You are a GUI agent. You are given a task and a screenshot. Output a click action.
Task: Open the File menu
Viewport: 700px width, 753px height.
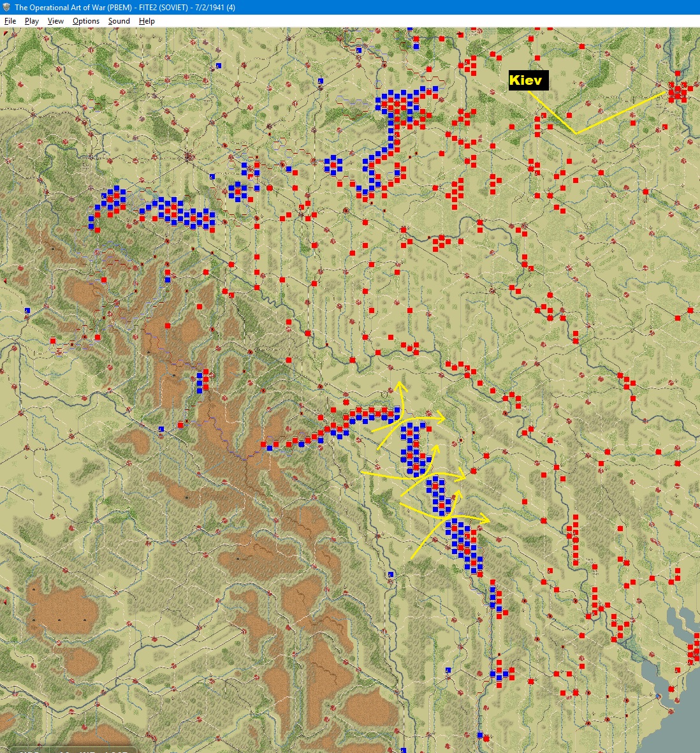[10, 21]
